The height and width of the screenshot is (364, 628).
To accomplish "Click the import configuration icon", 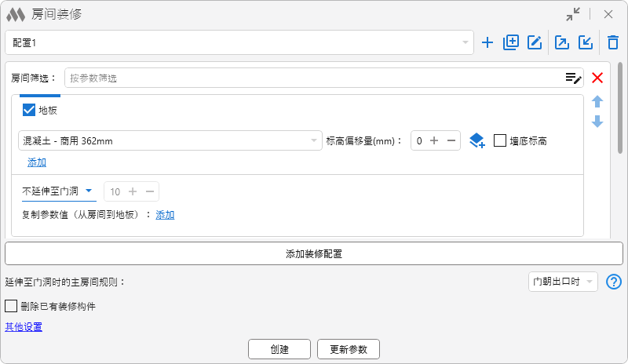I will pos(585,43).
